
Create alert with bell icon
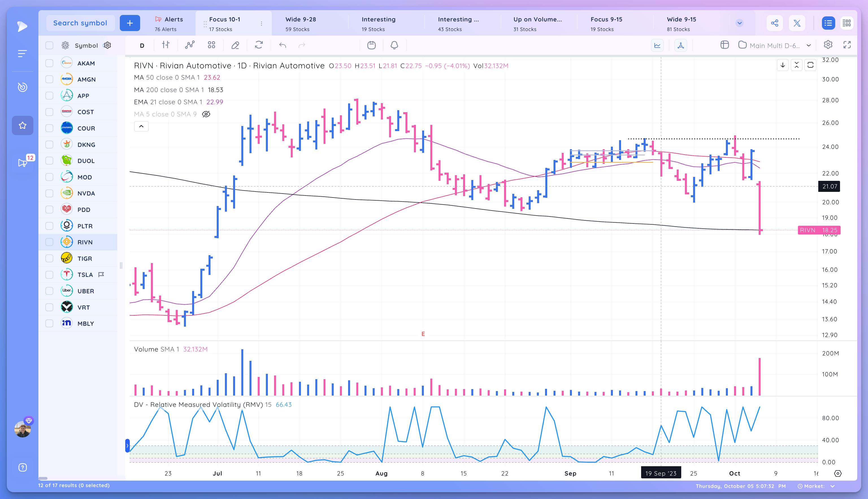(x=394, y=45)
